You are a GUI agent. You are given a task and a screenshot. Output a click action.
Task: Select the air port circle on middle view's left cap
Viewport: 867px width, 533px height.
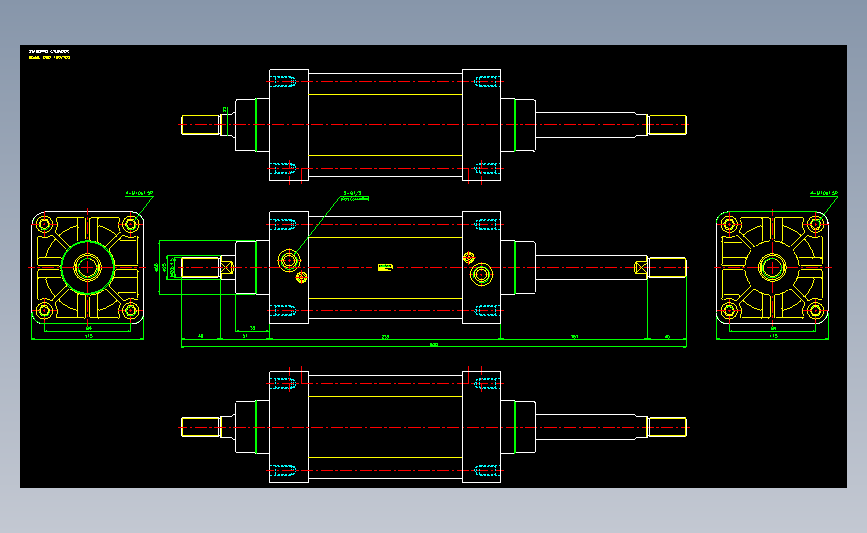tap(289, 260)
